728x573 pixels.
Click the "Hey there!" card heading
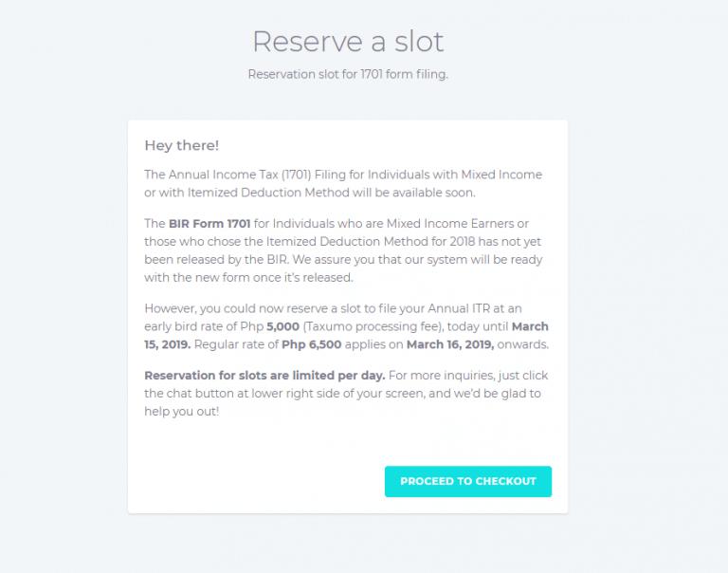coord(182,145)
